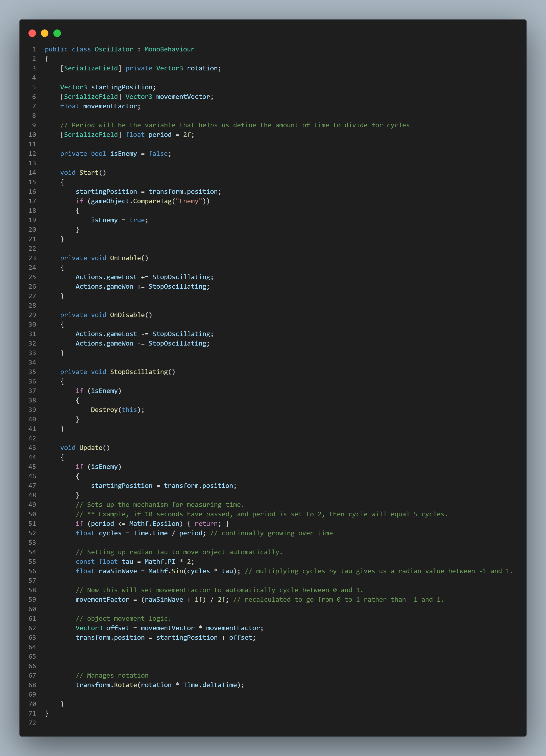Screen dimensions: 546x756
Task: Click 'Actions.gameWon -= StopOscillating;'
Action: click(142, 343)
